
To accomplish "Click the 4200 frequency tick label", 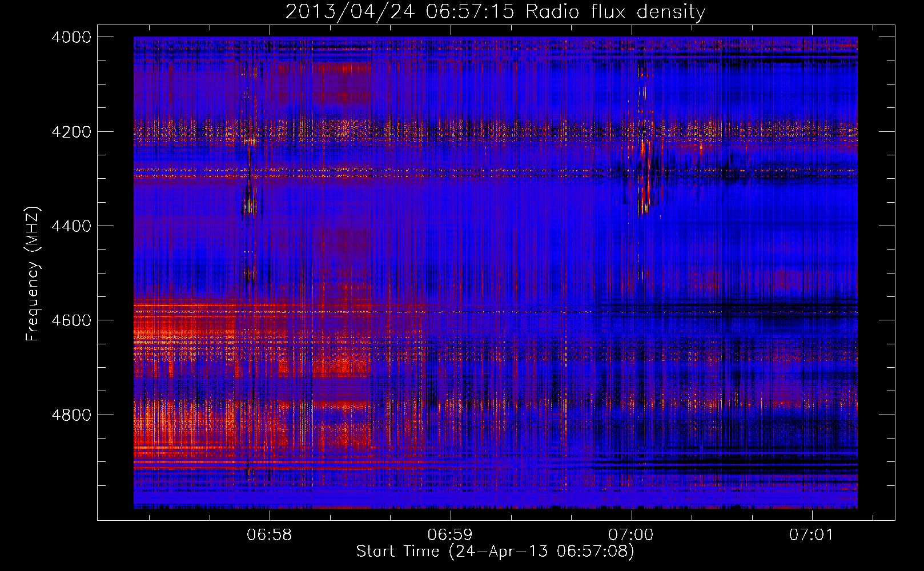I will [71, 132].
